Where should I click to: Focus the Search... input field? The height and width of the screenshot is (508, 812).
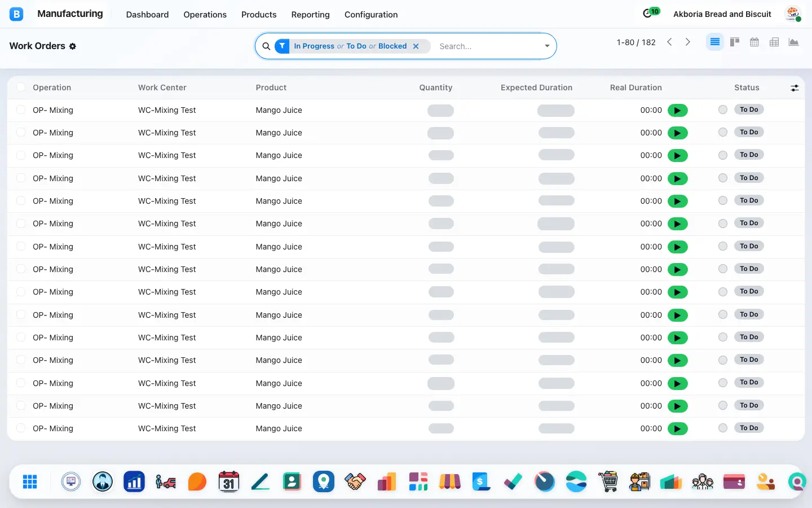(x=488, y=46)
